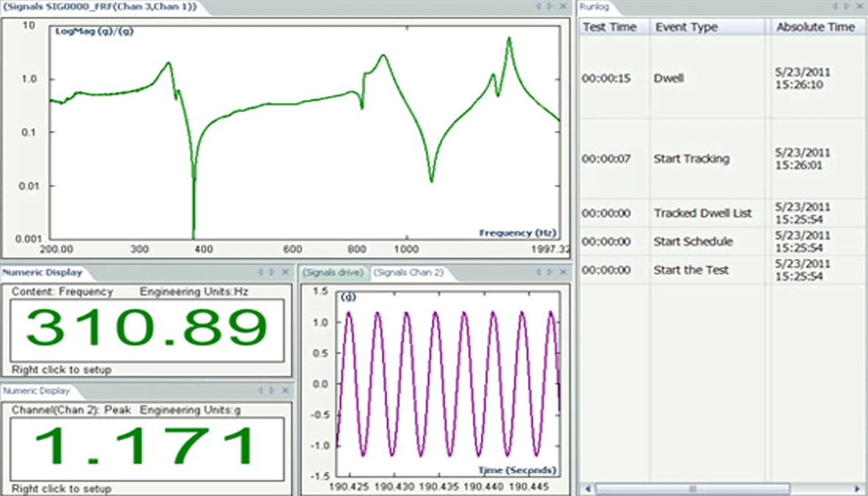The width and height of the screenshot is (868, 496).
Task: Click the left arrow in the Peak Numeric Display header
Action: [x=260, y=391]
